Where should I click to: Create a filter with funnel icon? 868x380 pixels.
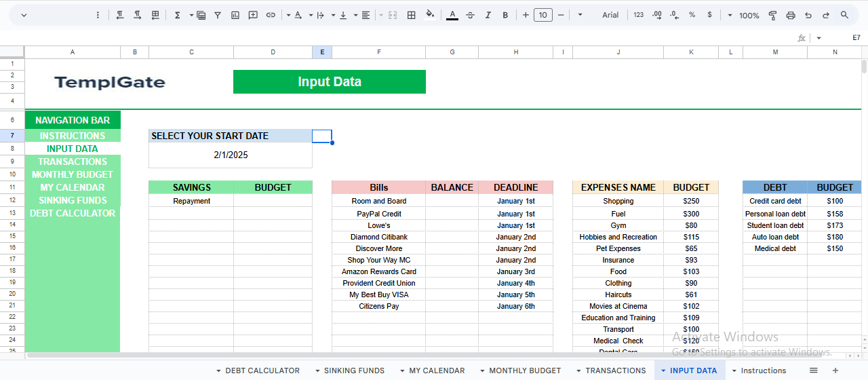pyautogui.click(x=218, y=15)
